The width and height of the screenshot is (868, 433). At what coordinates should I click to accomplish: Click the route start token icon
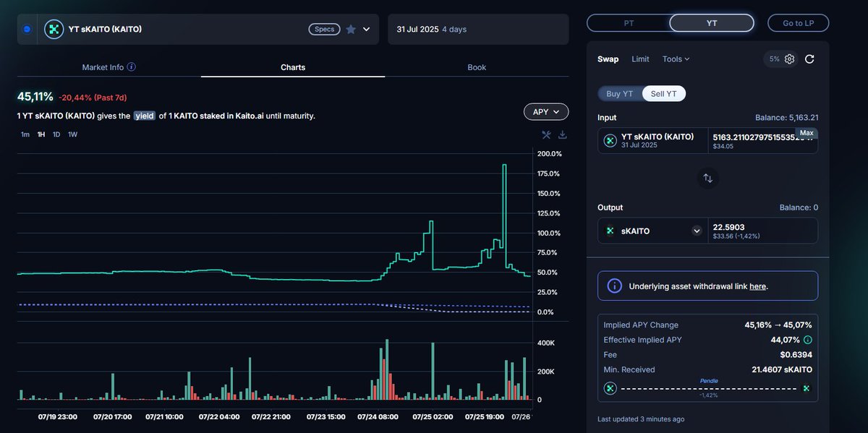610,388
